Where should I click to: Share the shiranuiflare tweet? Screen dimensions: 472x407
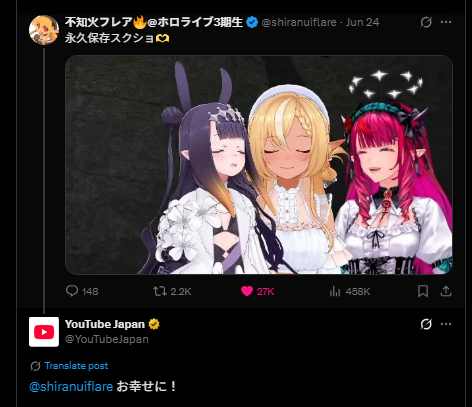tap(446, 291)
